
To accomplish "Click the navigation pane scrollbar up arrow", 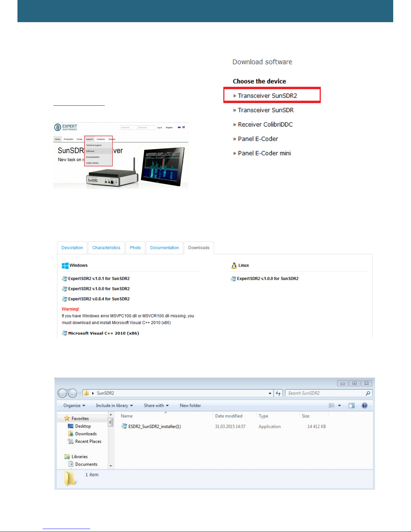I will [x=111, y=415].
